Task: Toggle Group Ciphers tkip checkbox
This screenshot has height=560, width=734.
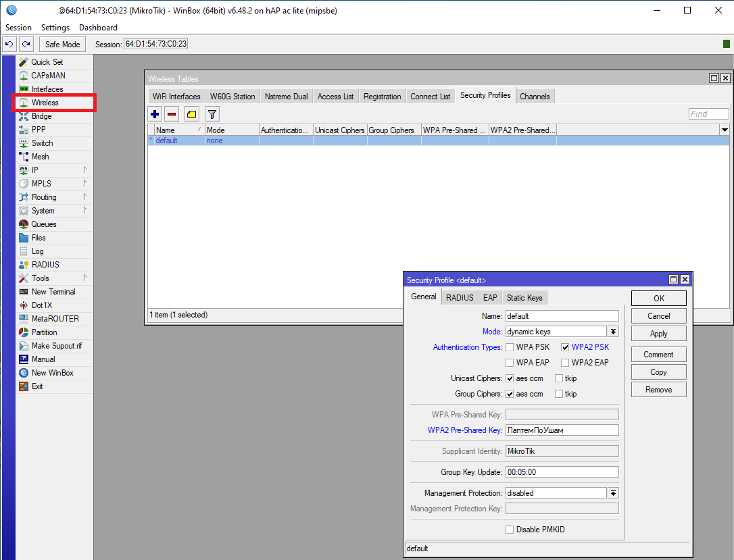Action: coord(559,394)
